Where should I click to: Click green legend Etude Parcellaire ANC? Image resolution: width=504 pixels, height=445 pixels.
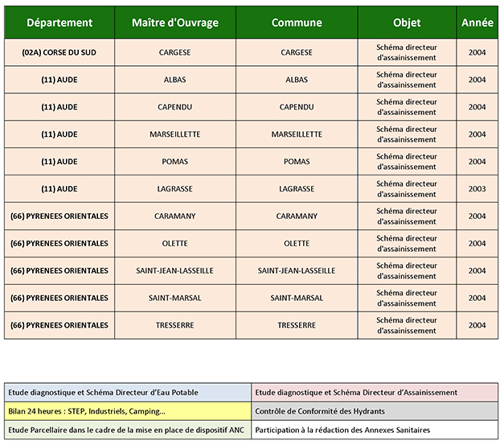[x=128, y=431]
